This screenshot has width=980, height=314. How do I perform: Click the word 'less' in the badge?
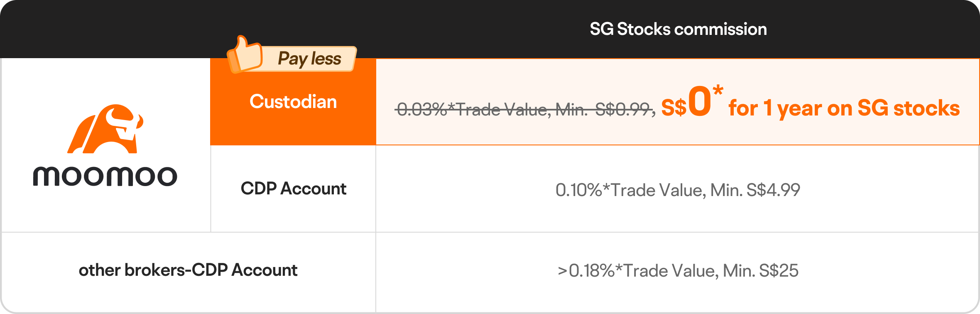coord(326,59)
